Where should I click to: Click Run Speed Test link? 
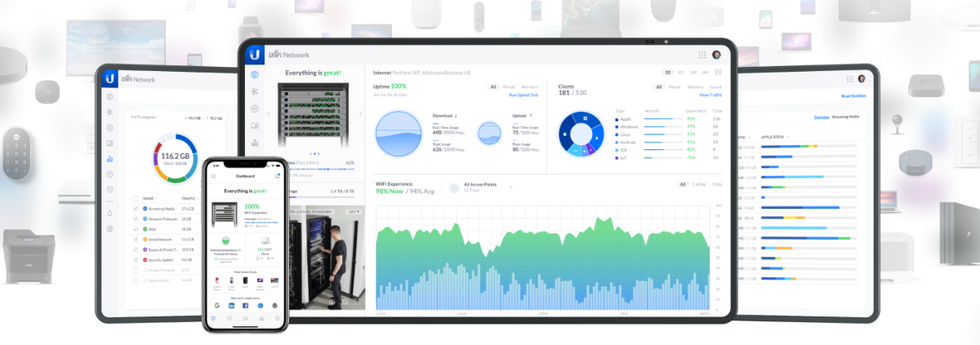[x=524, y=95]
